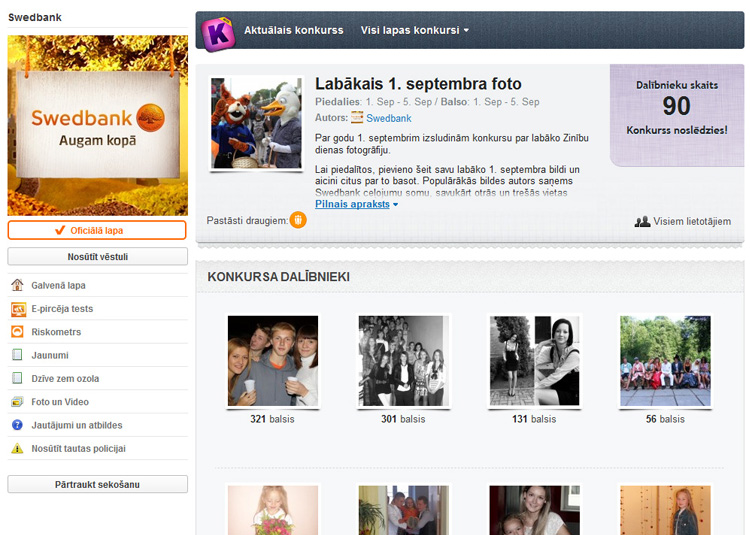Click the 301 balsis vote count
This screenshot has width=750, height=535.
pyautogui.click(x=403, y=419)
